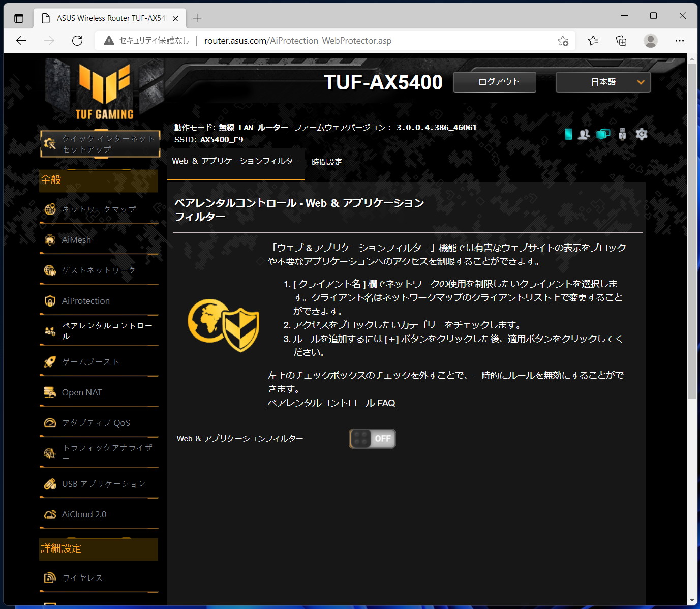Image resolution: width=700 pixels, height=609 pixels.
Task: Open ネットワークマップ menu item
Action: tap(99, 209)
